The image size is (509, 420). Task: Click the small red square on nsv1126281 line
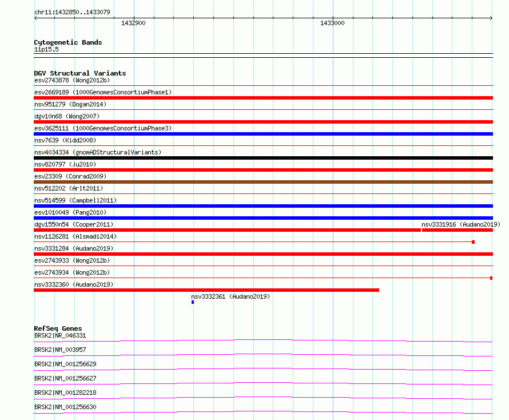(x=474, y=242)
